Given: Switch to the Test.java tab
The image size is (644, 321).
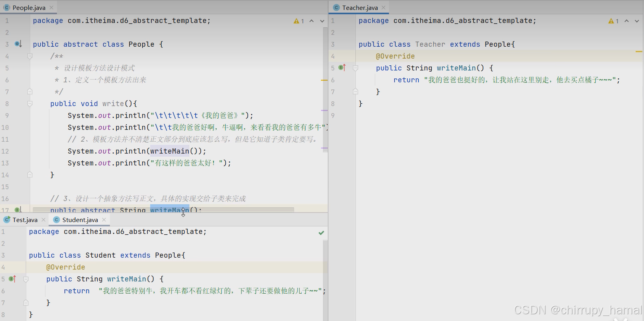Looking at the screenshot, I should point(25,220).
